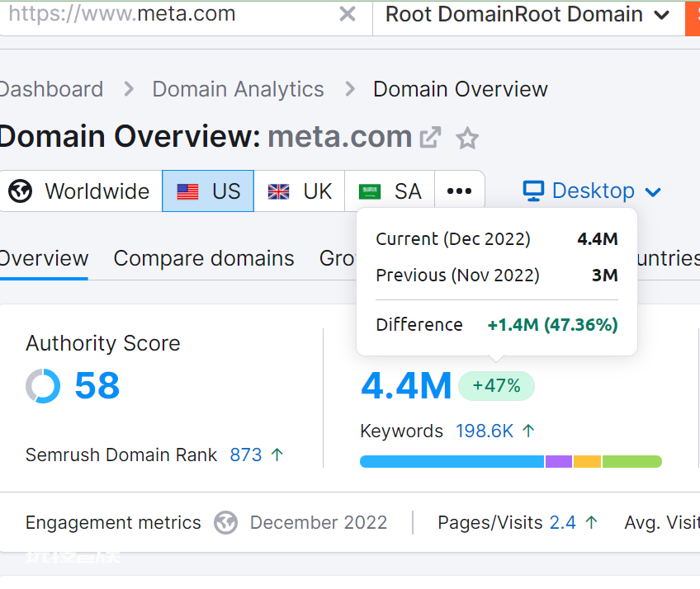Click the Current (Dec 2022) tooltip row
This screenshot has width=700, height=589.
tap(497, 239)
